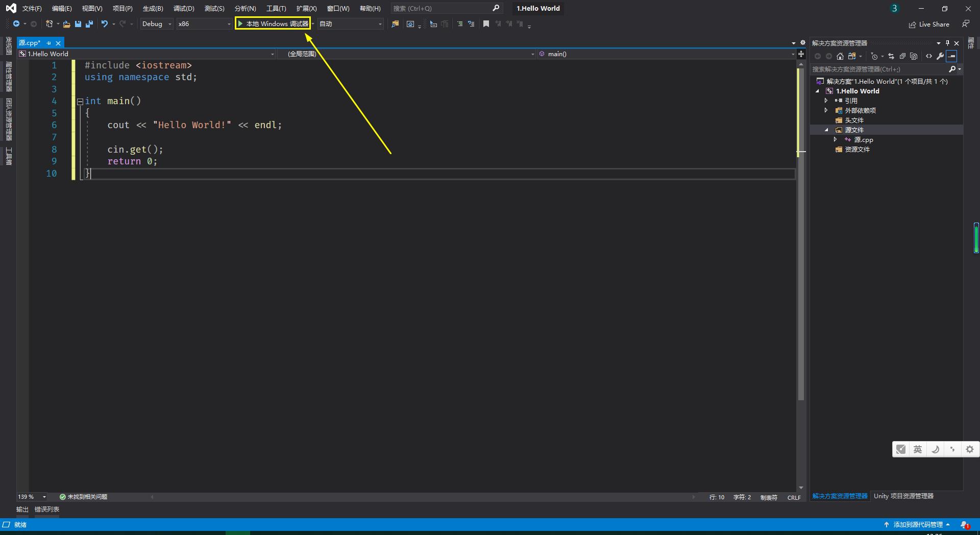Open the 调试(D) menu
Screen dimensions: 980x535
click(184, 8)
